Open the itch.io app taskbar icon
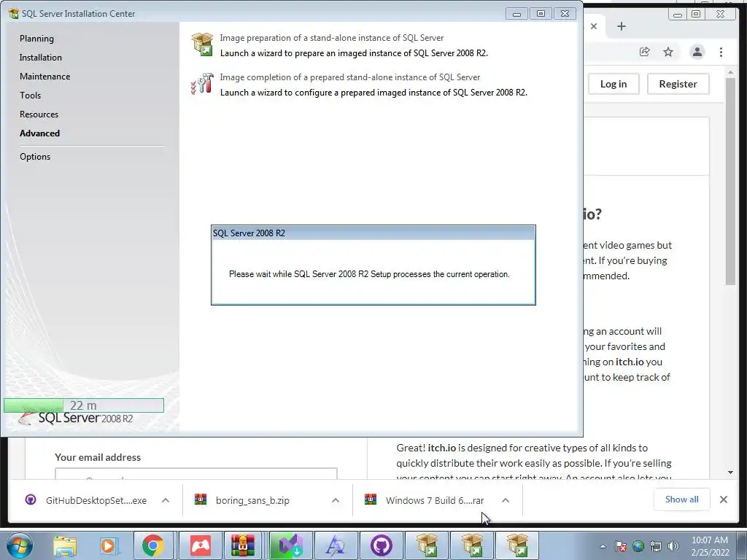Viewport: 747px width, 560px height. 200,545
